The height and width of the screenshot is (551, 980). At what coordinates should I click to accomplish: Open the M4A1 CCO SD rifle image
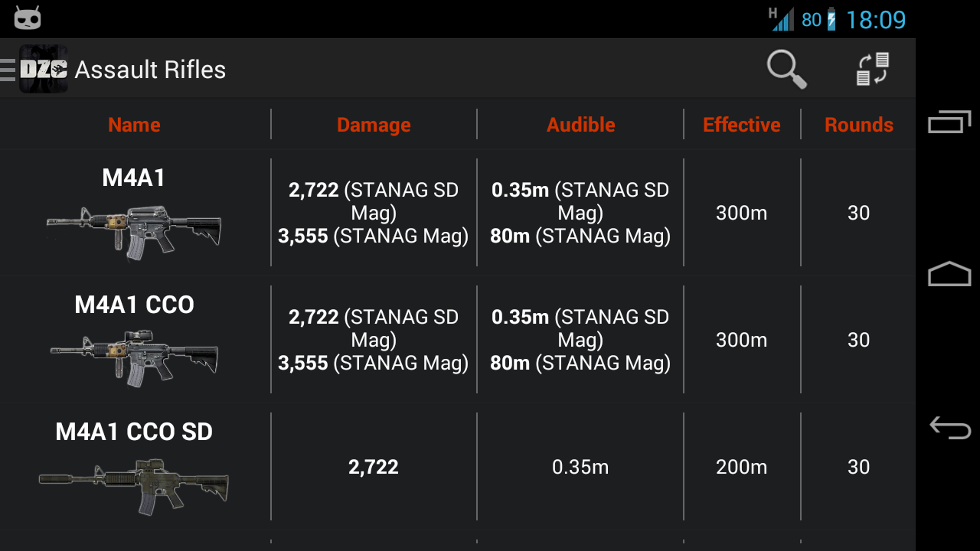[x=134, y=485]
